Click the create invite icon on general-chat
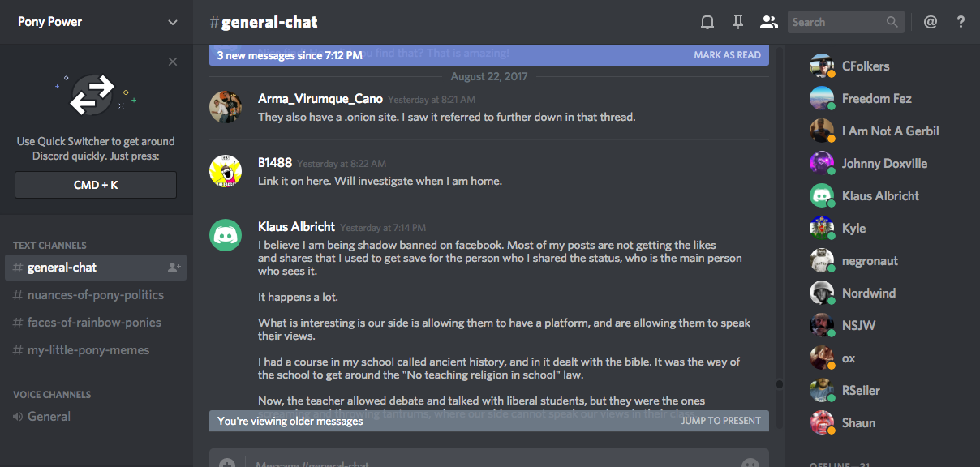Image resolution: width=980 pixels, height=467 pixels. click(x=174, y=268)
